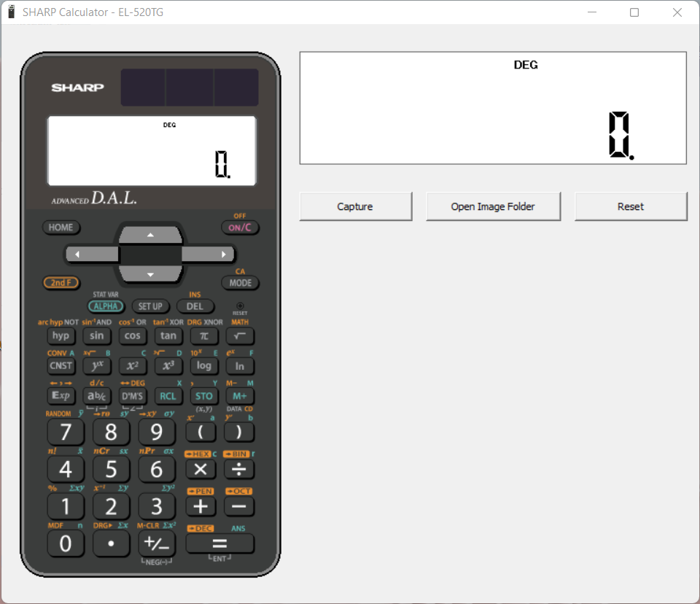The width and height of the screenshot is (700, 604).
Task: Tap the number 1 key
Action: (66, 506)
